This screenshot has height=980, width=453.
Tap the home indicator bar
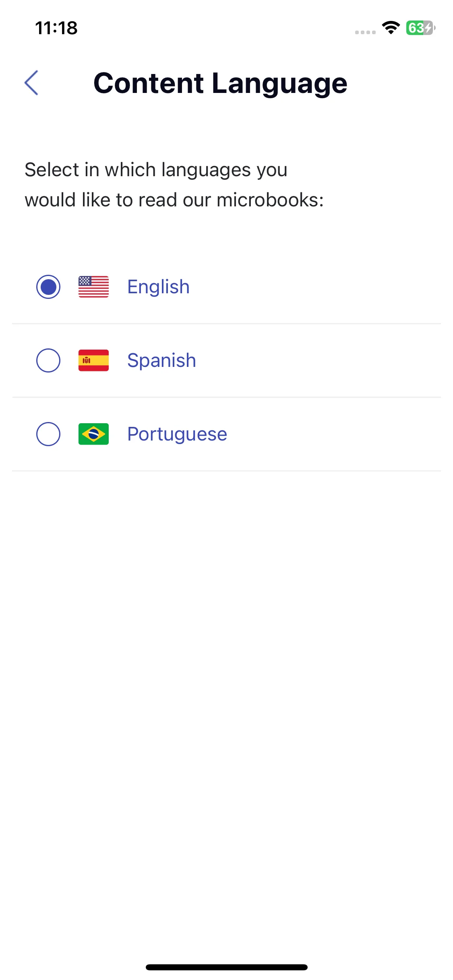click(227, 967)
